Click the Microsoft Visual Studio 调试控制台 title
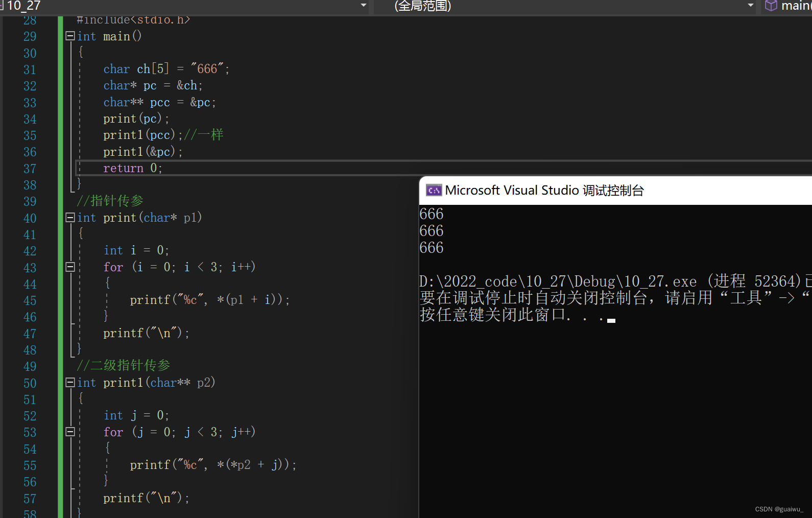The height and width of the screenshot is (518, 812). pyautogui.click(x=544, y=191)
